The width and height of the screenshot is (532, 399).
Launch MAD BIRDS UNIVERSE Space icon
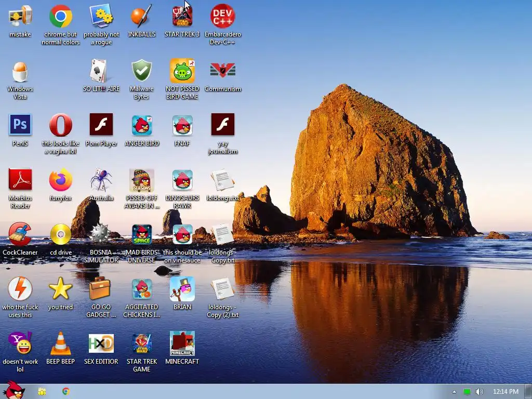pyautogui.click(x=141, y=234)
